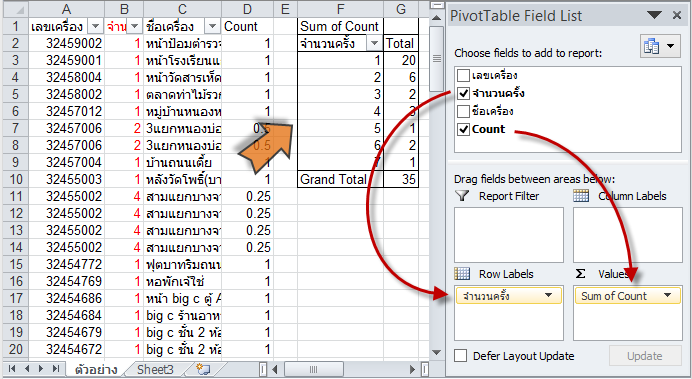Click horizontal scrollbar right arrow
The image size is (692, 379).
(x=413, y=369)
